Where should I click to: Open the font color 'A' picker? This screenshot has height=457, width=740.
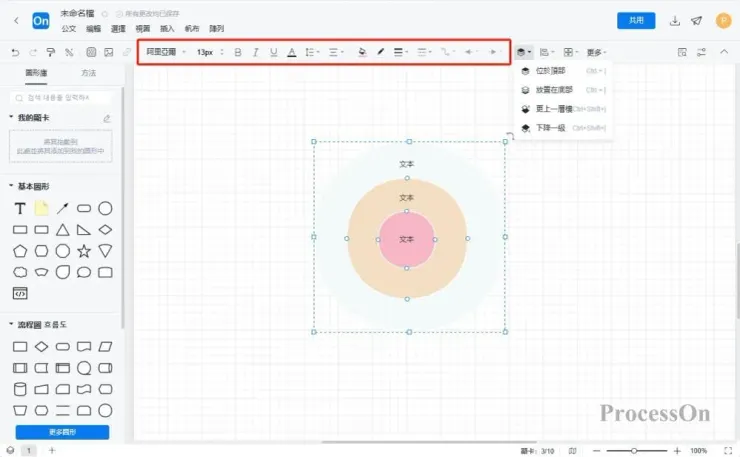click(x=292, y=52)
